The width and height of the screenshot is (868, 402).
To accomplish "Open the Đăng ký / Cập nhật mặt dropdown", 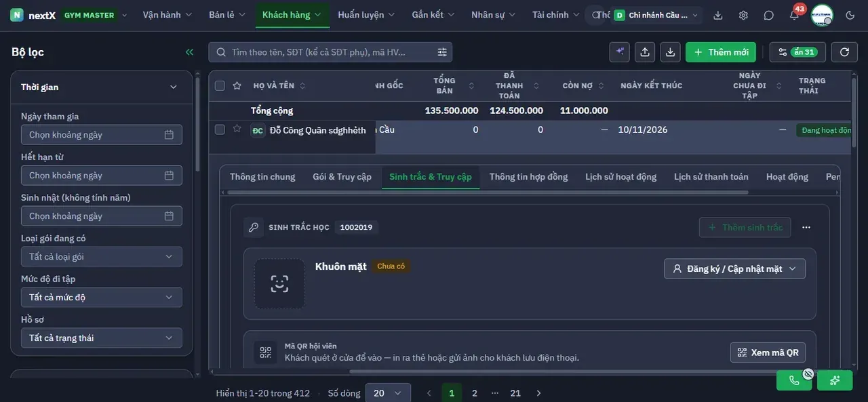I will [734, 269].
